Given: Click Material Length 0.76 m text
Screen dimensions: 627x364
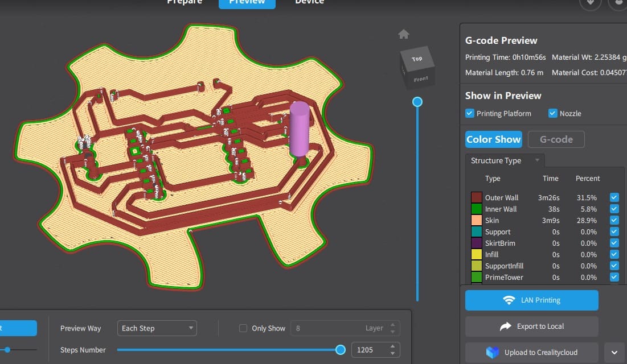Looking at the screenshot, I should pos(504,72).
